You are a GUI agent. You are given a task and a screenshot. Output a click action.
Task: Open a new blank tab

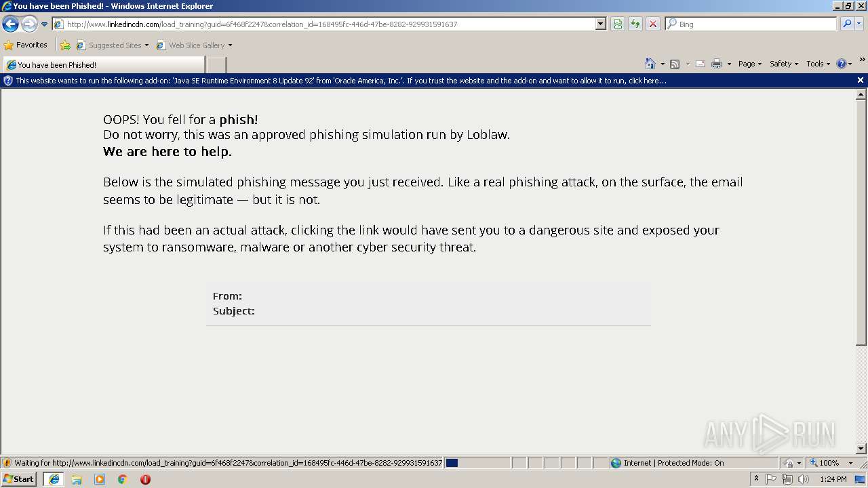[216, 65]
